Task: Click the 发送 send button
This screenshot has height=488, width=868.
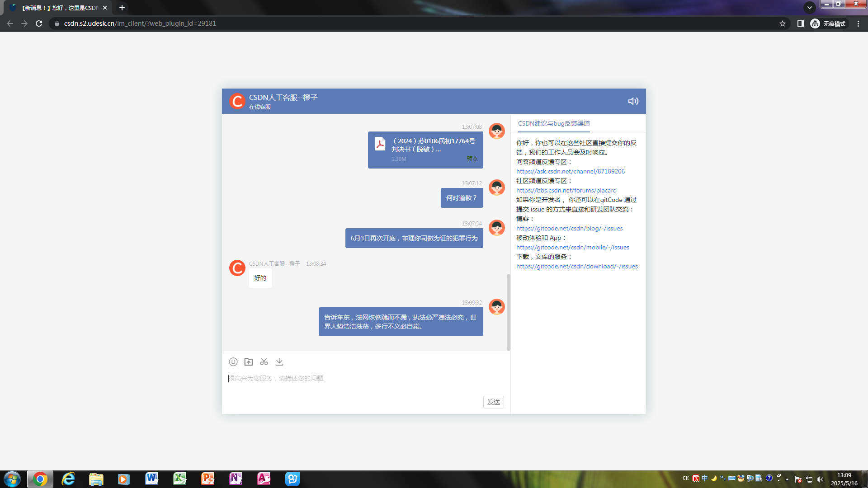Action: pos(494,402)
